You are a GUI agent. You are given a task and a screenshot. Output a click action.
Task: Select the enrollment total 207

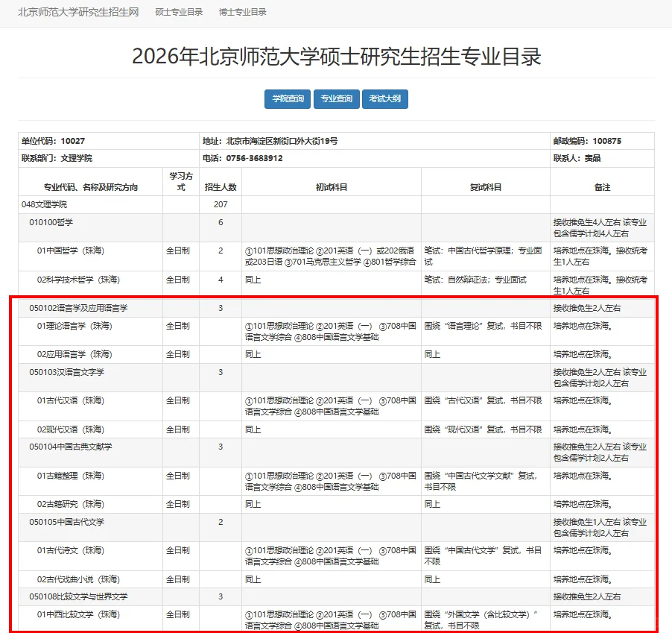coord(221,204)
